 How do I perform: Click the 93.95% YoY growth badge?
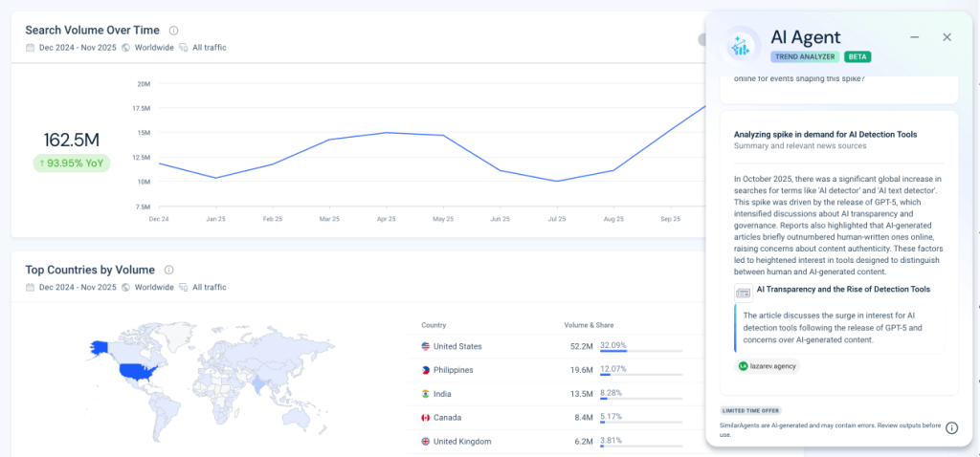(72, 163)
